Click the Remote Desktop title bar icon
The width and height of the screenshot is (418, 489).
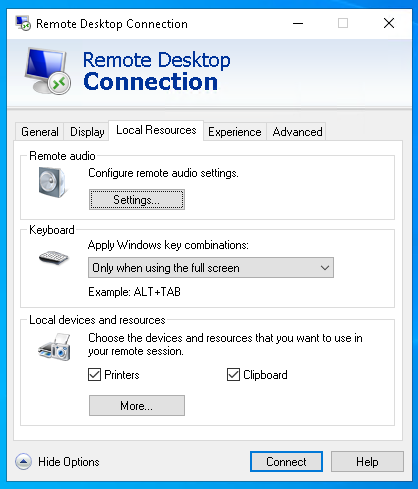pos(23,23)
